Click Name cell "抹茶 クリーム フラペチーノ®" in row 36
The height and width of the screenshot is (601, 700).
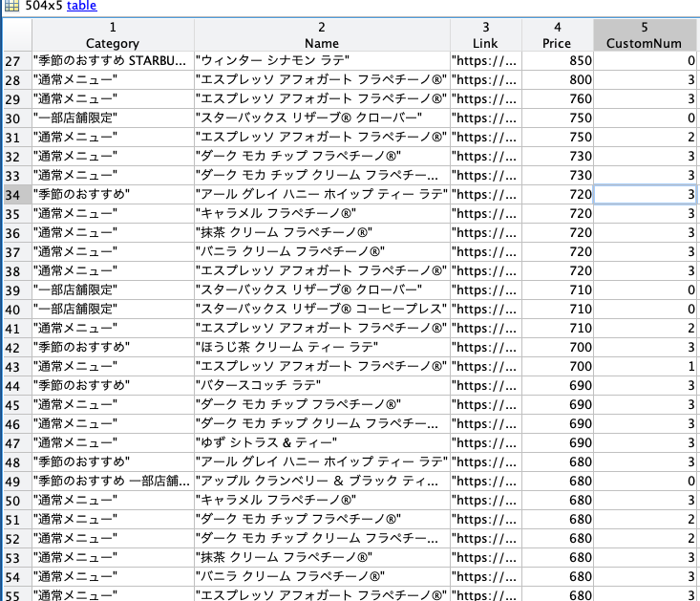tap(322, 233)
